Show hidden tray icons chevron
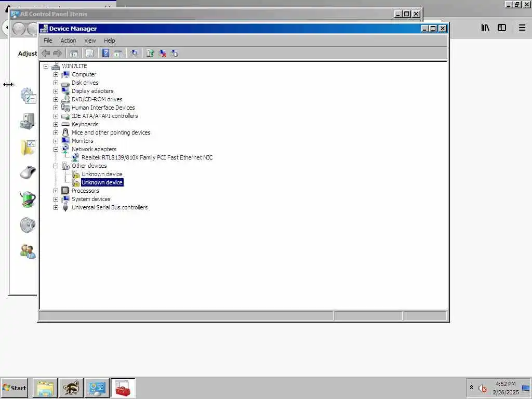532x399 pixels. point(471,388)
